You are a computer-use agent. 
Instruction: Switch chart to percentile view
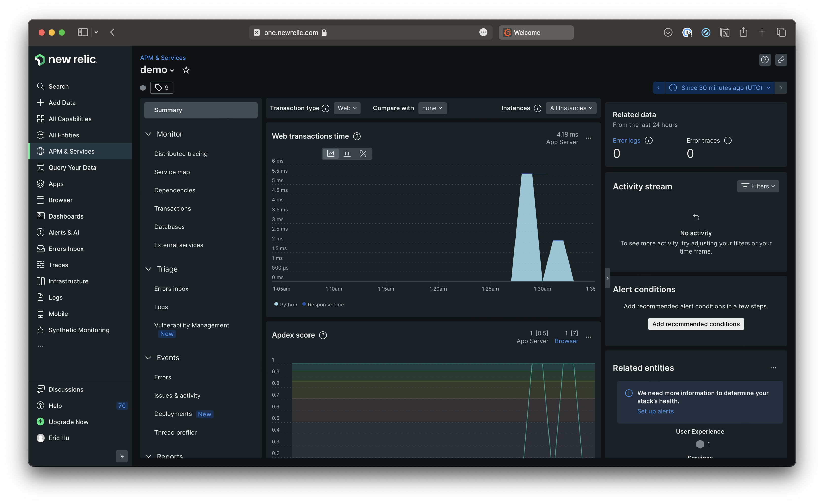tap(363, 154)
